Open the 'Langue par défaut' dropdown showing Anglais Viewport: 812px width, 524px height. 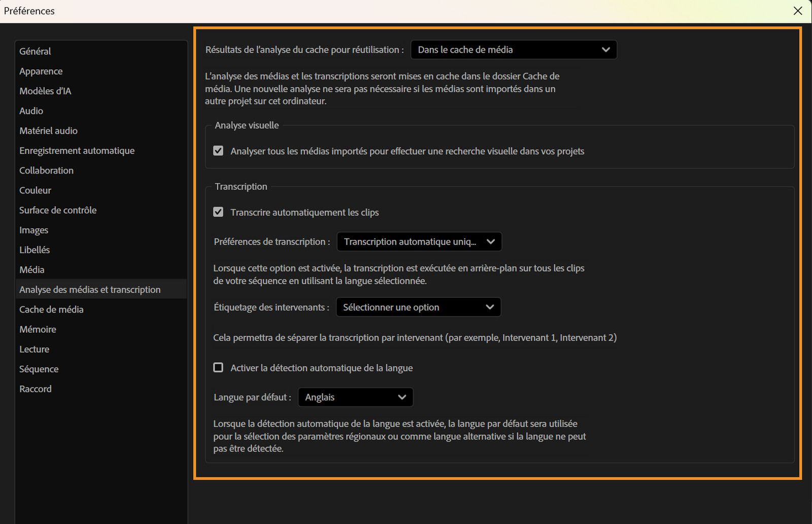(x=355, y=397)
